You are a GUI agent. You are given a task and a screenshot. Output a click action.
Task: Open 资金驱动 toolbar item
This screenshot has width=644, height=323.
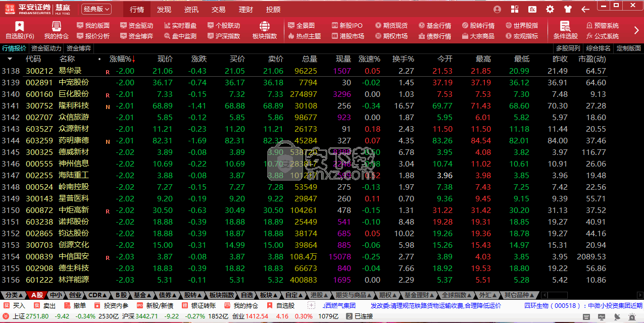pos(136,25)
